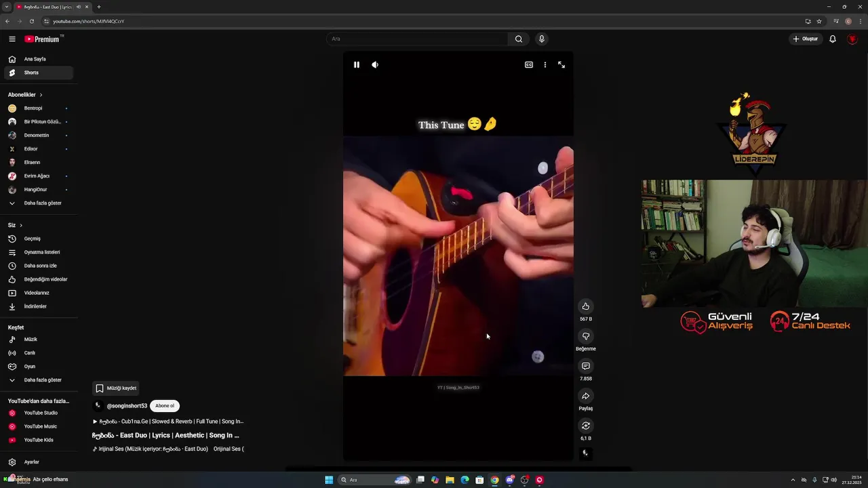This screenshot has height=488, width=868.
Task: Open remix option showing 6,1 B
Action: [x=586, y=426]
